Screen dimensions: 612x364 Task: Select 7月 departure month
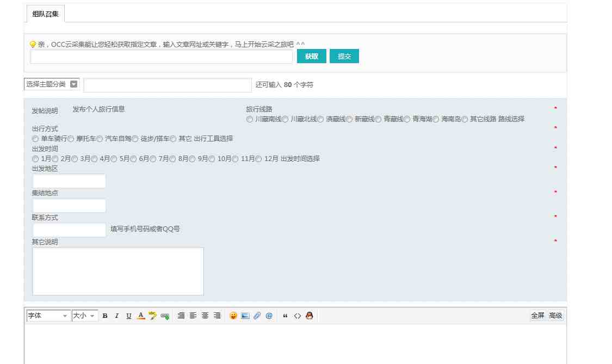pos(153,159)
